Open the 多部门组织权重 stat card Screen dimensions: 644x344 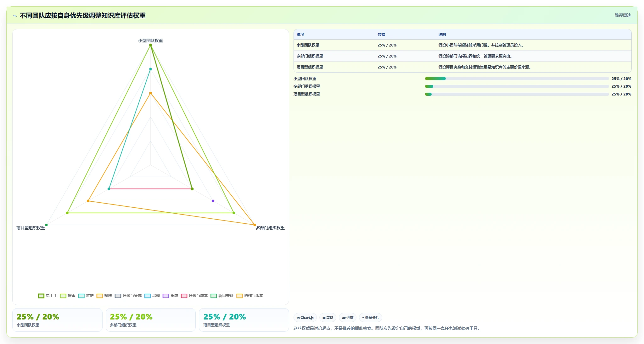[x=151, y=320]
